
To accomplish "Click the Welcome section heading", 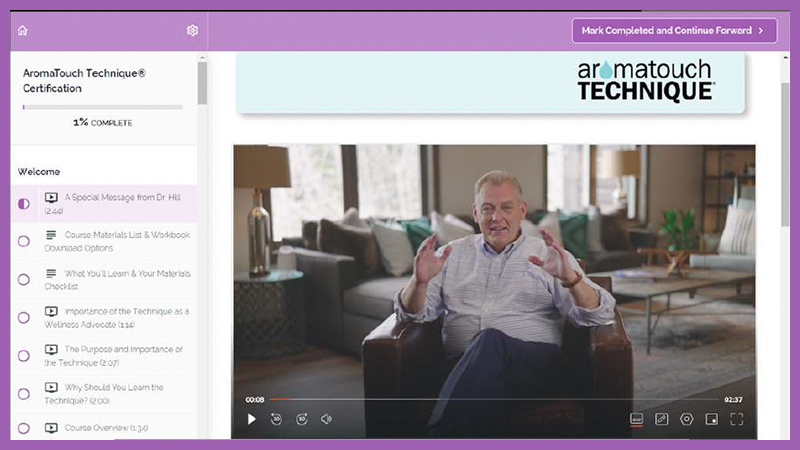I will click(x=39, y=172).
